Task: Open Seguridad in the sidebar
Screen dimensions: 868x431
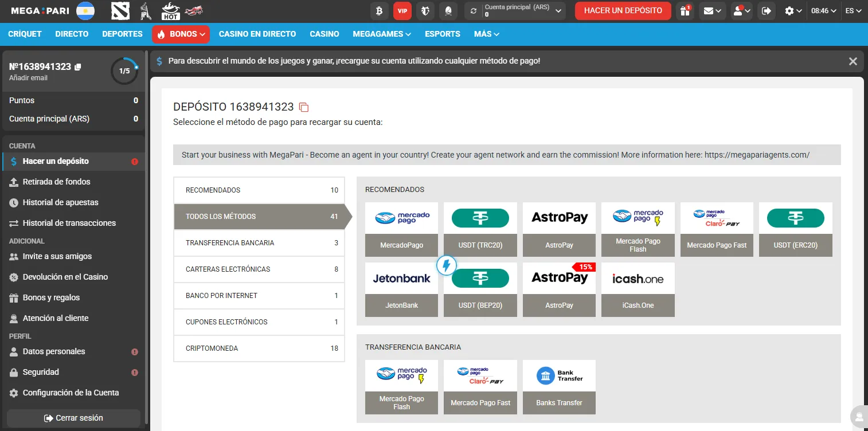Action: 73,372
